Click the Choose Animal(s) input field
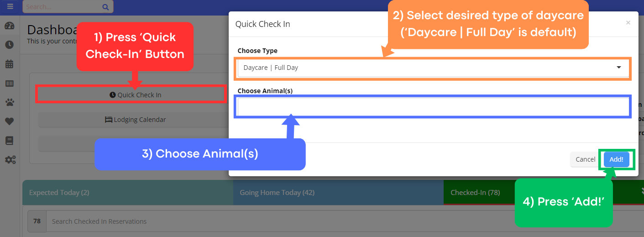Screen dimensions: 644x237 coord(433,106)
